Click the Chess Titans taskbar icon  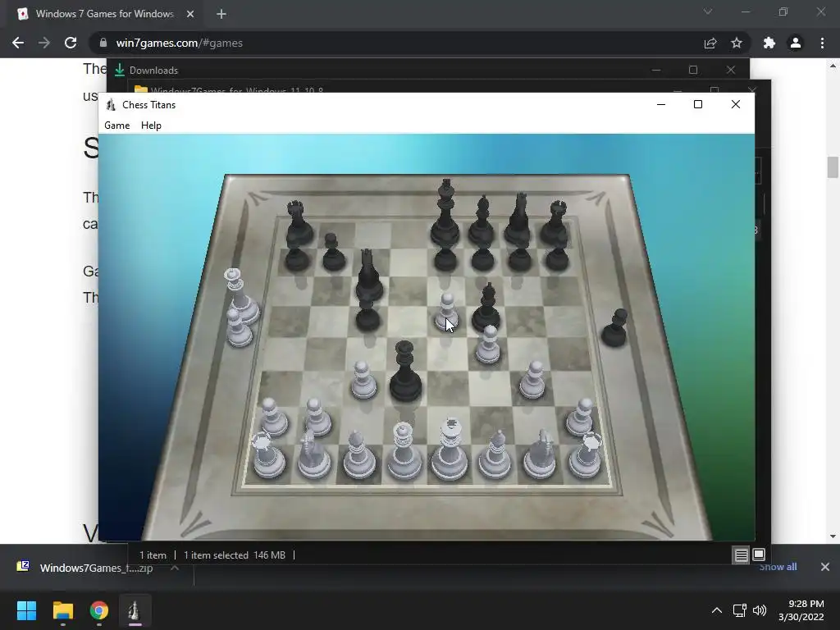click(135, 610)
